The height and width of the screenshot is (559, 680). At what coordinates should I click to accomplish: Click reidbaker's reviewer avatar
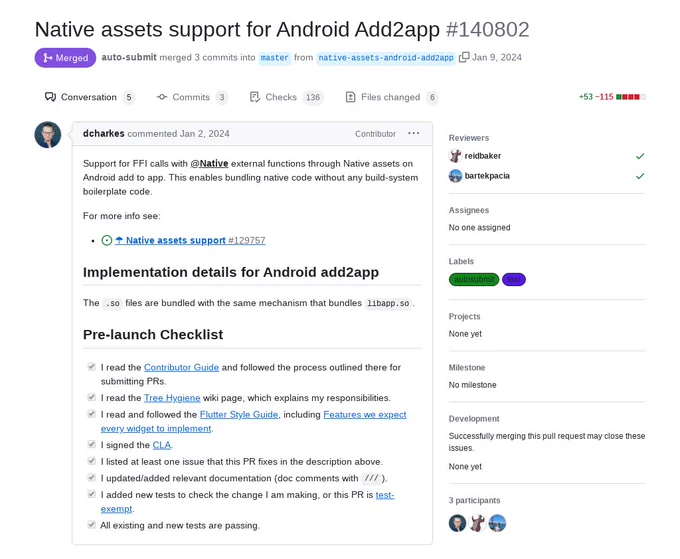pyautogui.click(x=455, y=156)
